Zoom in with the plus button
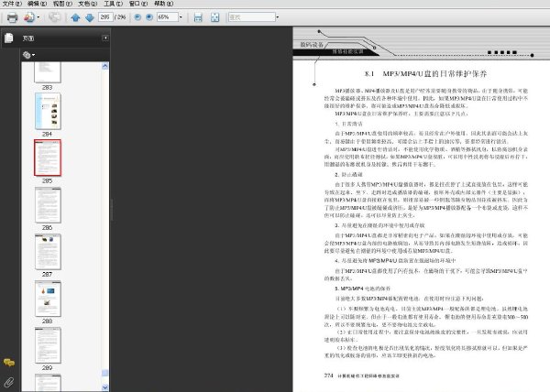This screenshot has height=392, width=550. click(x=149, y=16)
